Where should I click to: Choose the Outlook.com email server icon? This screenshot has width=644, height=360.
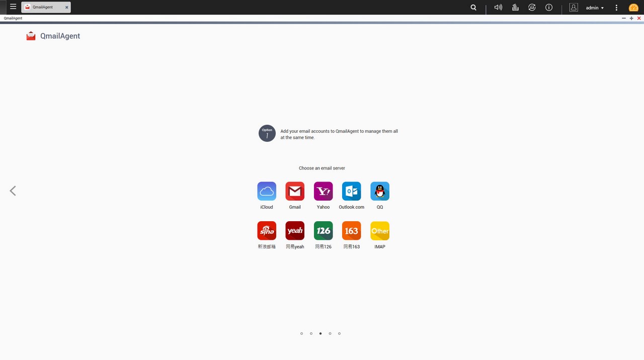tap(351, 191)
